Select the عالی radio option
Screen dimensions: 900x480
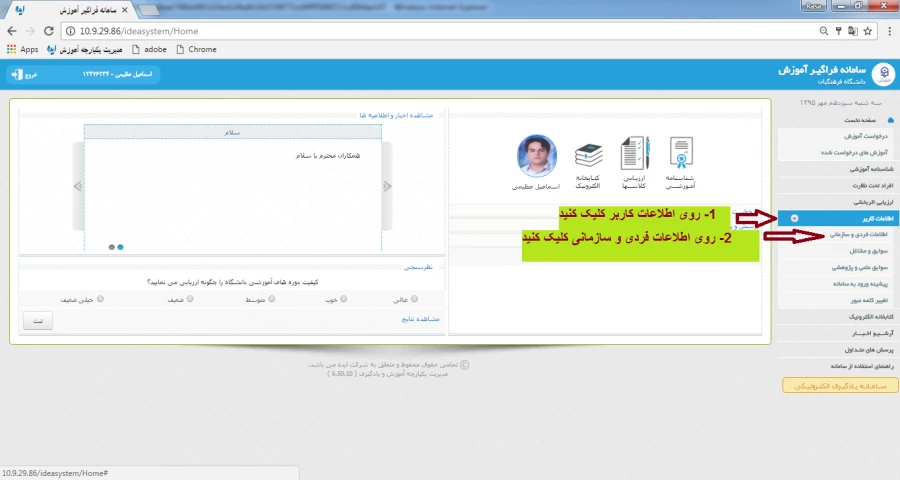[x=414, y=299]
